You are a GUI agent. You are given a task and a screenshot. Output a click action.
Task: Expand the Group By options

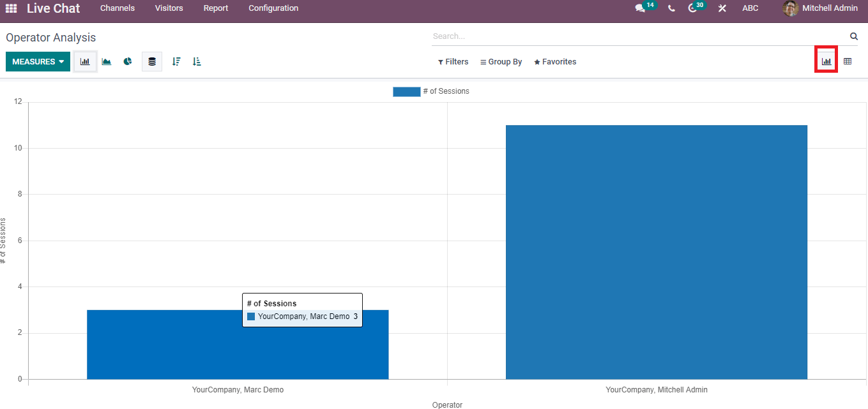[x=501, y=62]
